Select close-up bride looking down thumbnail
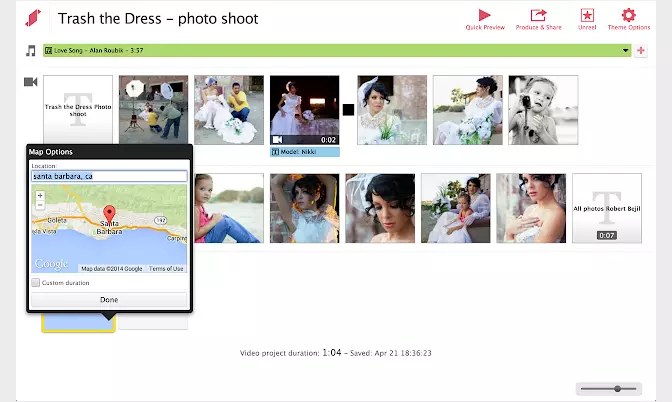The height and width of the screenshot is (402, 672). (x=380, y=208)
